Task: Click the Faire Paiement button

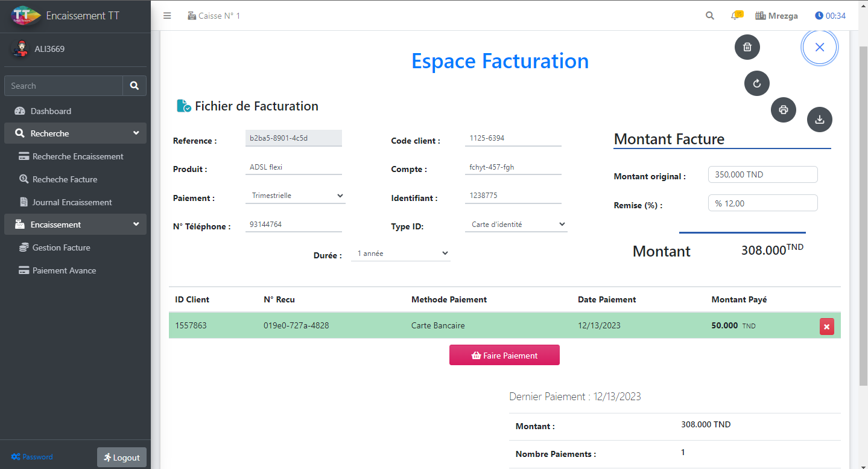Action: tap(504, 355)
